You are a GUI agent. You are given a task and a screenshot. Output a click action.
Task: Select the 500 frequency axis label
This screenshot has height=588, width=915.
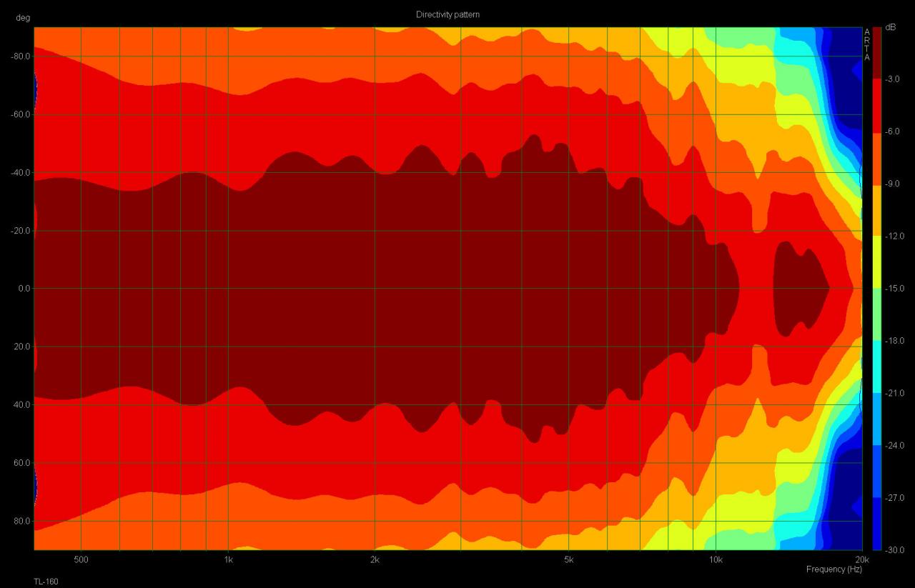[x=81, y=559]
